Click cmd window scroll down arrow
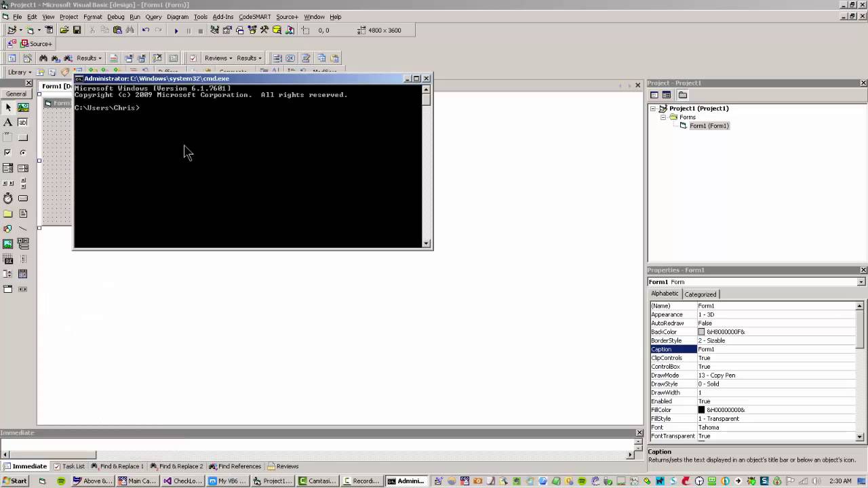Viewport: 868px width, 488px height. click(426, 243)
